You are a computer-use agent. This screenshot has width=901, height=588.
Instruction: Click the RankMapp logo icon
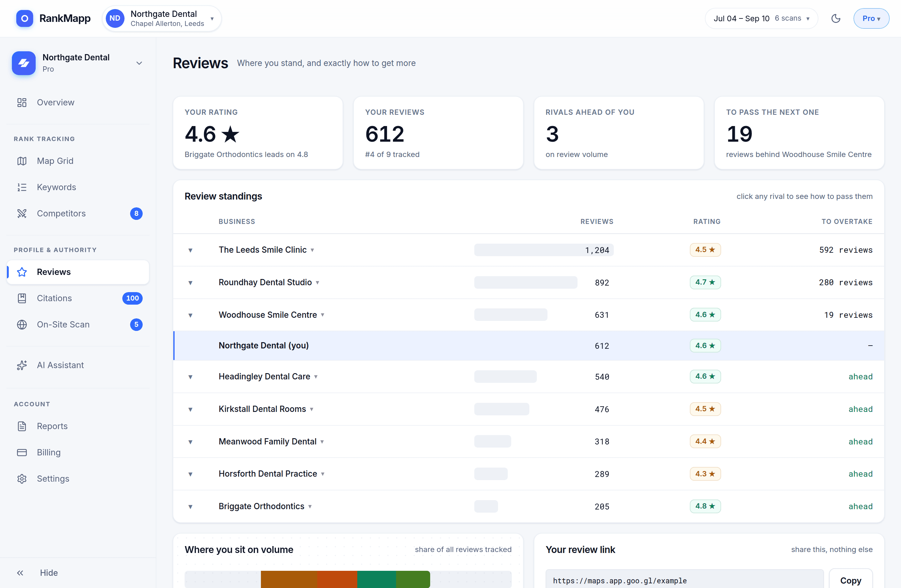(25, 18)
